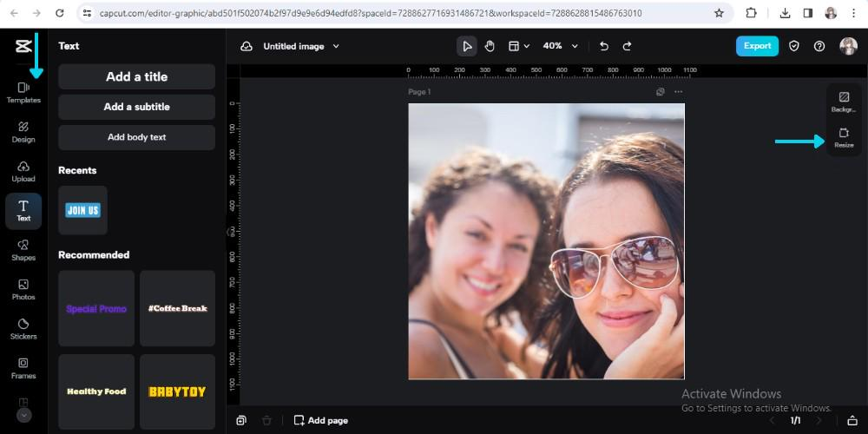Click the Add page button

[321, 421]
